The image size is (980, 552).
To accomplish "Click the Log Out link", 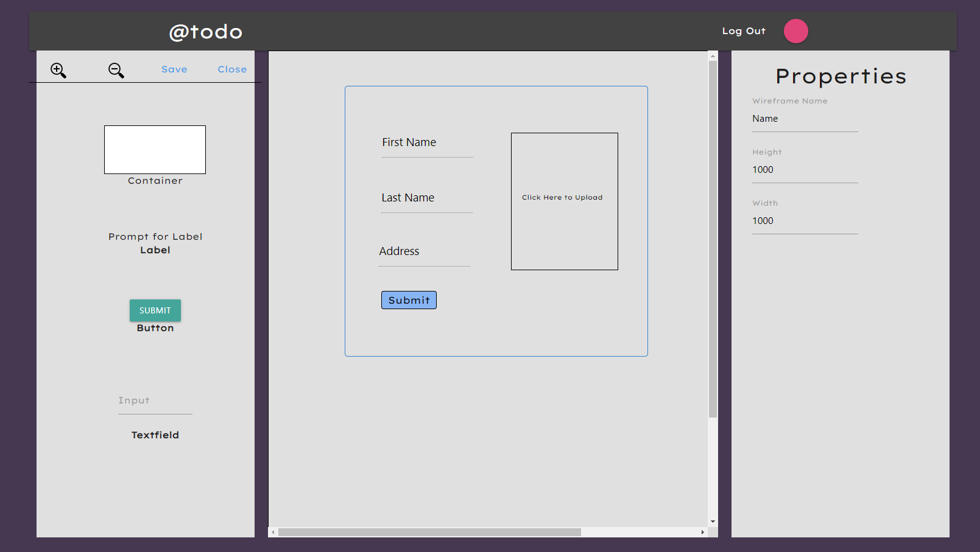I will pos(743,31).
